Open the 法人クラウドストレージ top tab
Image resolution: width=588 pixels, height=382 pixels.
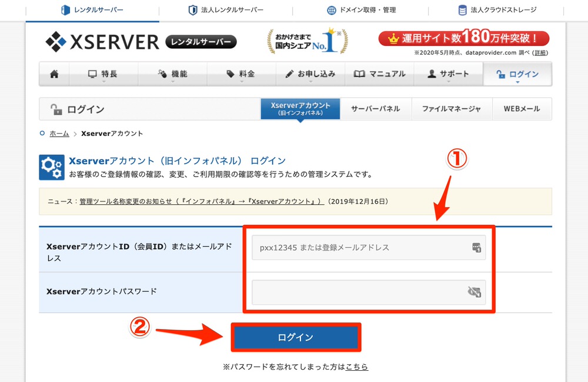click(497, 10)
